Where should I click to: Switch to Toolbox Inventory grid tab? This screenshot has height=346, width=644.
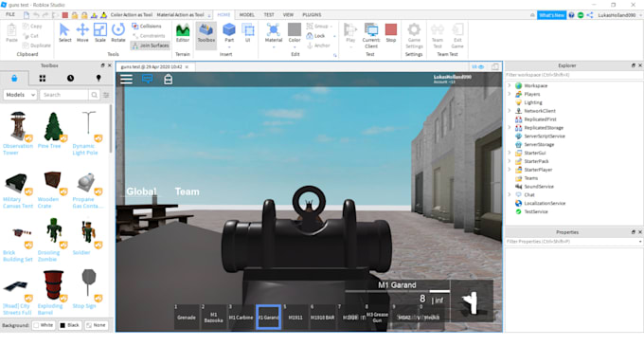43,78
